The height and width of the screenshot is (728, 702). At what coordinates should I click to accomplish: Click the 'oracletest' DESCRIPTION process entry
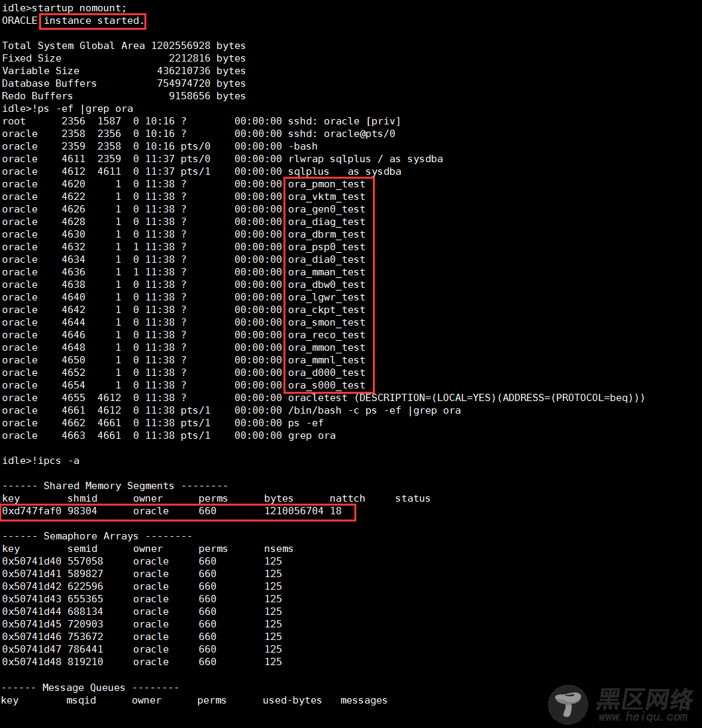[466, 398]
